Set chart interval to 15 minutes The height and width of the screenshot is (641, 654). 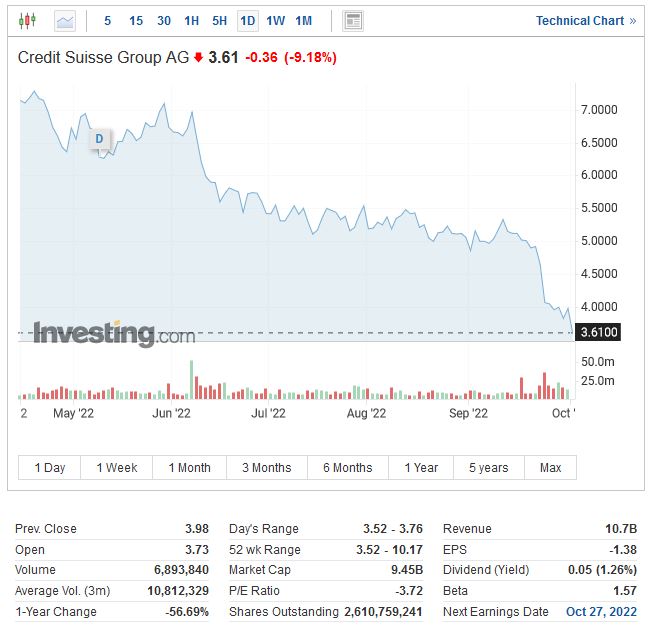tap(136, 20)
